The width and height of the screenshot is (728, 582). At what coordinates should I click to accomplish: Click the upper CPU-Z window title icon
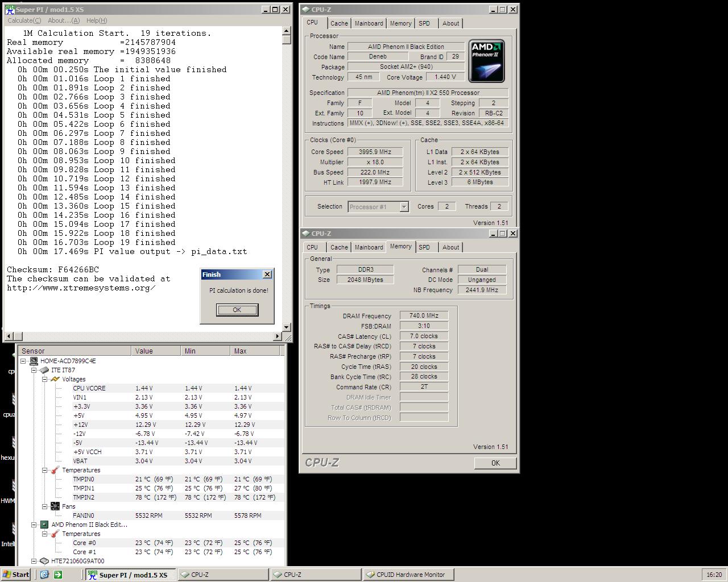pyautogui.click(x=305, y=9)
